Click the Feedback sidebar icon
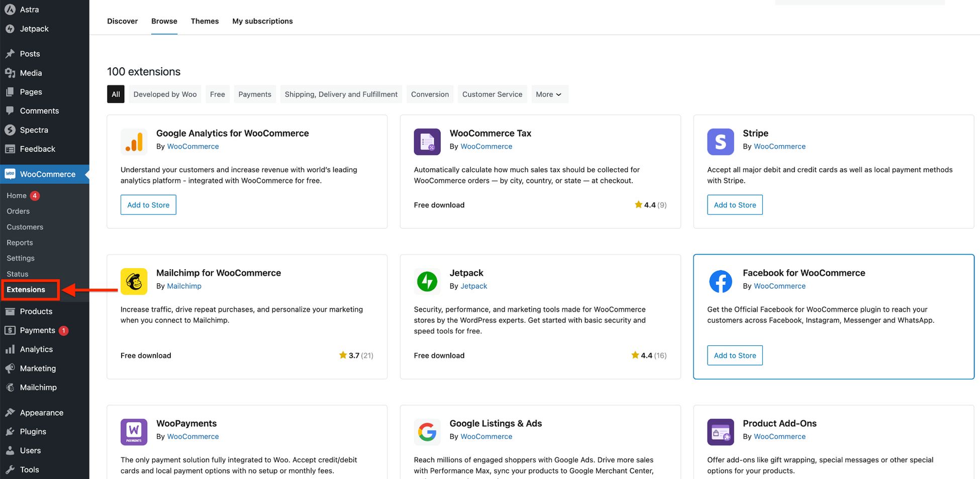The image size is (980, 479). point(10,149)
